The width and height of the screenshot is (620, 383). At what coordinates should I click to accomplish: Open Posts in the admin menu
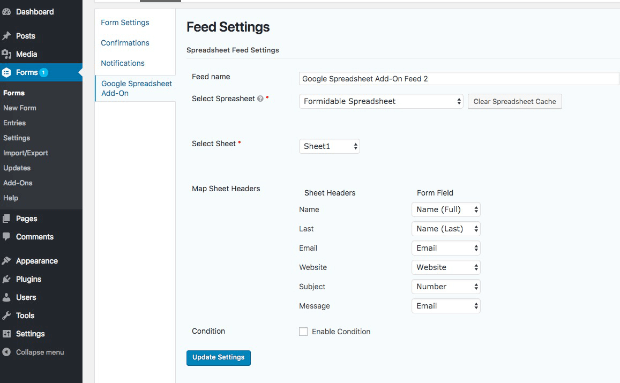click(26, 36)
